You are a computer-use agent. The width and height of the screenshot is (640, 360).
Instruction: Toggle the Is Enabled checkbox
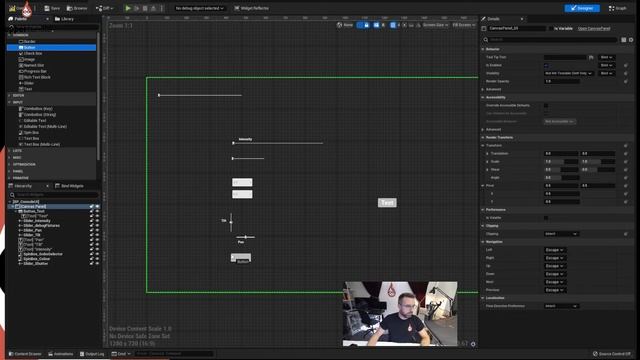pyautogui.click(x=546, y=65)
